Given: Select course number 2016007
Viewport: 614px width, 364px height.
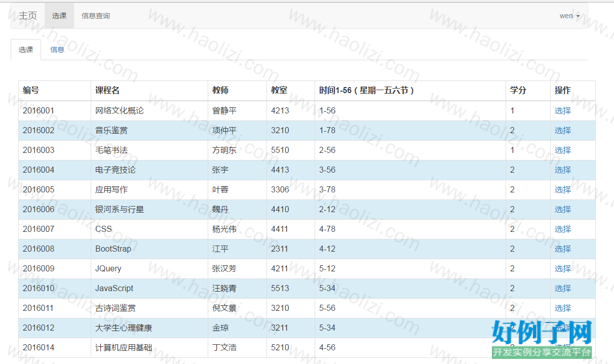Looking at the screenshot, I should [39, 229].
